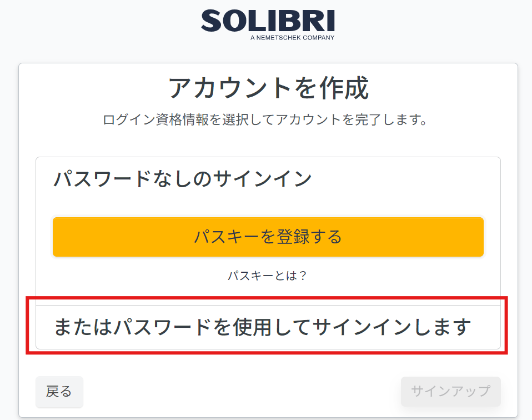Submit the form with サインアップ
The height and width of the screenshot is (420, 532).
point(450,392)
